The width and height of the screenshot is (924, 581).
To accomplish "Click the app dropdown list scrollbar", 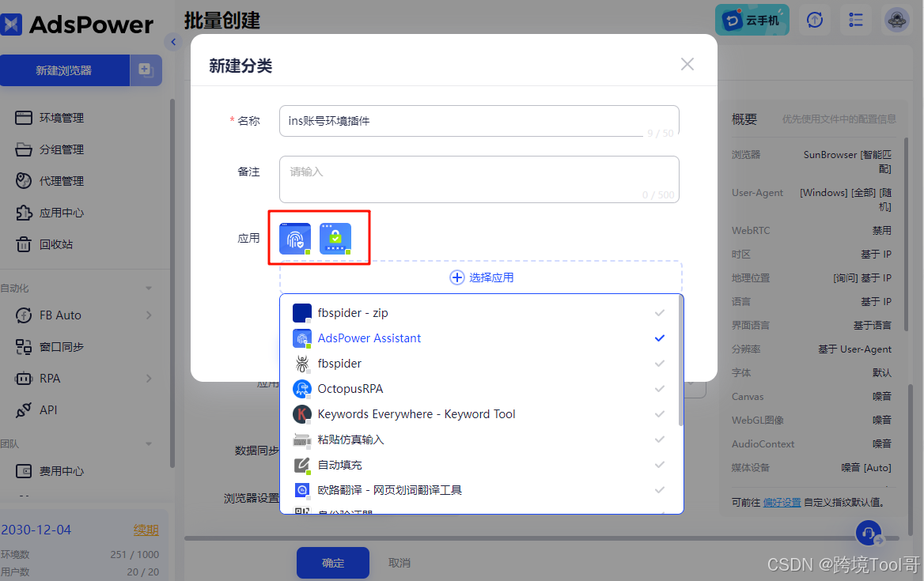I will tap(680, 360).
